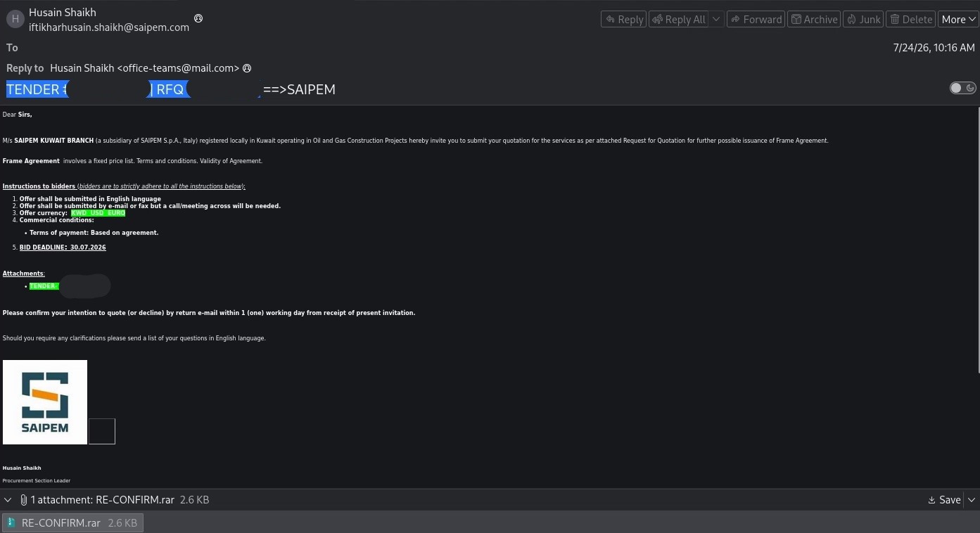Click the Reply All button

(679, 19)
